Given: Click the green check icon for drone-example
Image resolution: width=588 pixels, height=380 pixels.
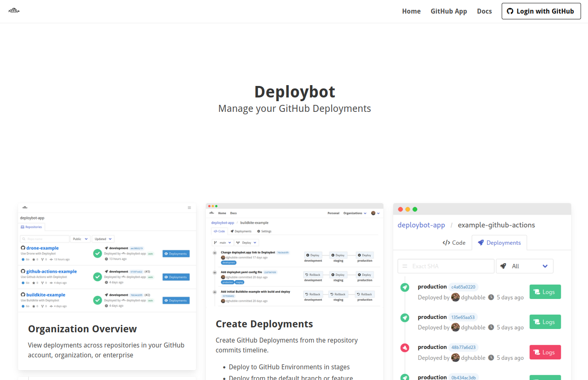Looking at the screenshot, I should 97,254.
